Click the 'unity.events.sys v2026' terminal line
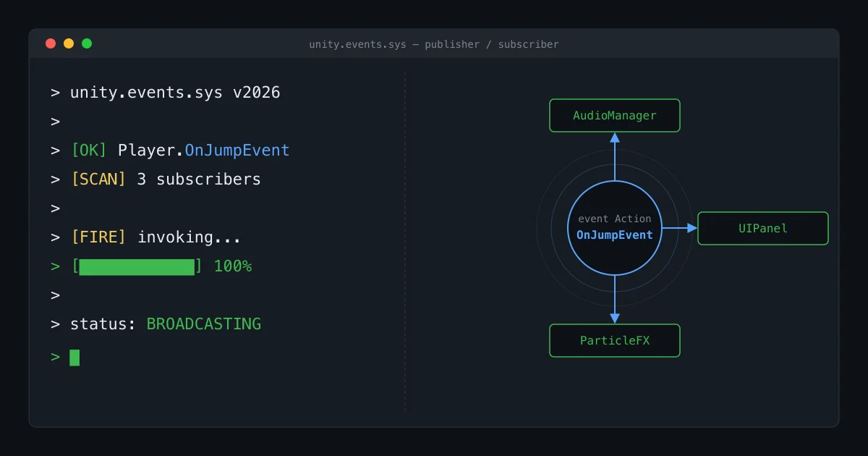This screenshot has width=868, height=456. pyautogui.click(x=175, y=93)
